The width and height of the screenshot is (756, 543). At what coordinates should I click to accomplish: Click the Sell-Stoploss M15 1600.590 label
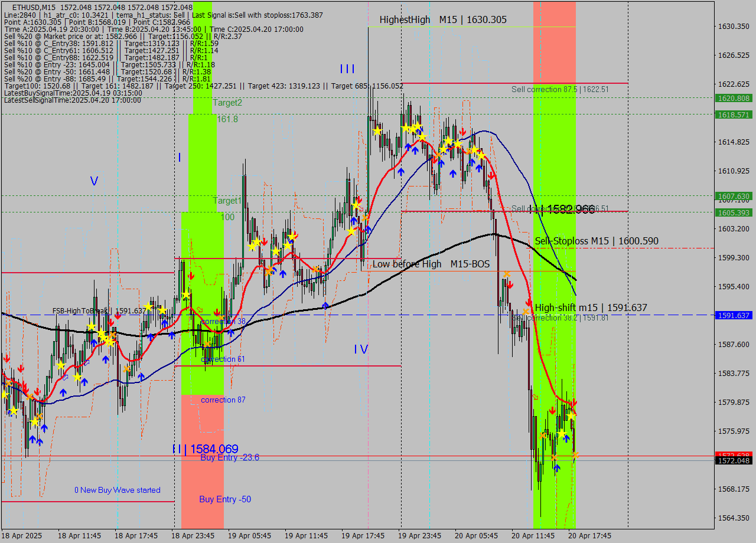pyautogui.click(x=597, y=241)
